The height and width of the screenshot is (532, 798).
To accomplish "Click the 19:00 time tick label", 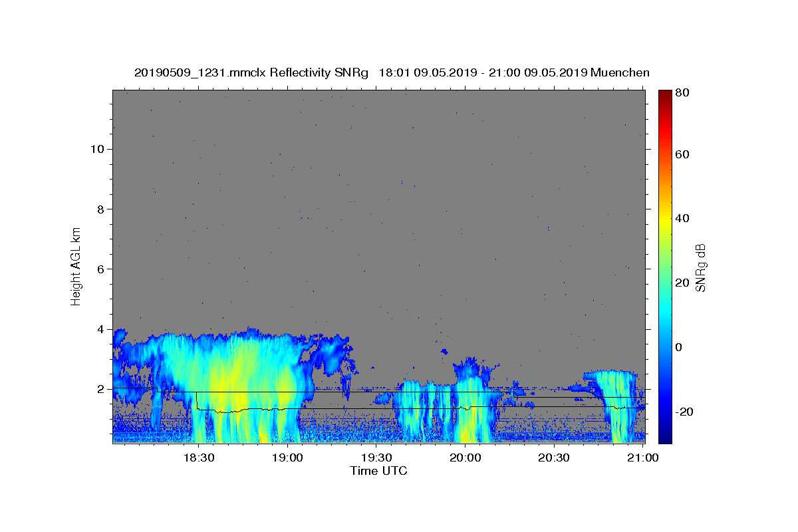I will [x=287, y=458].
